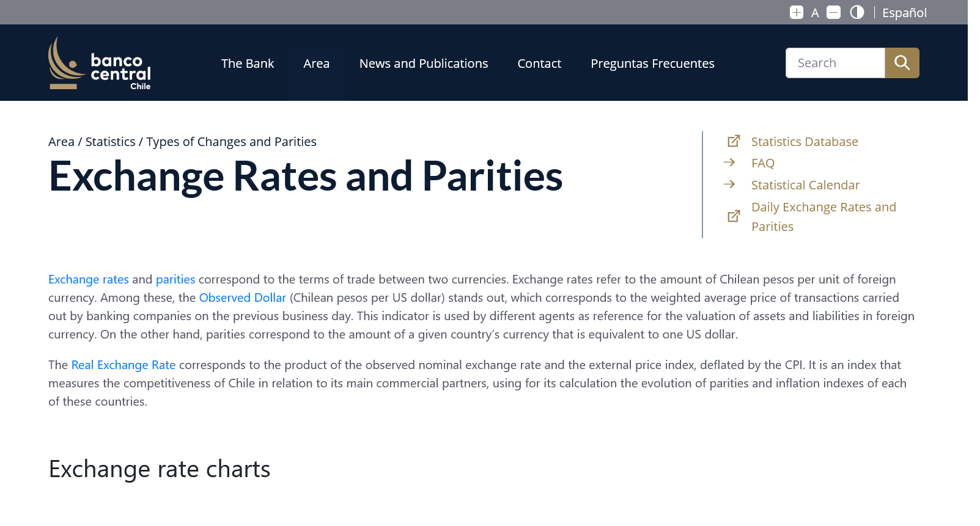Screen dimensions: 980x526
Task: Follow the Real Exchange Rate link
Action: coord(123,365)
